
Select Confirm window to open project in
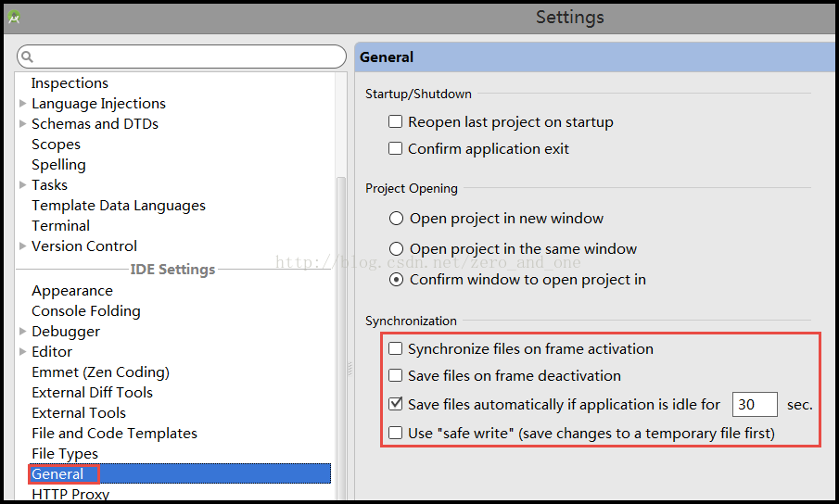coord(397,279)
